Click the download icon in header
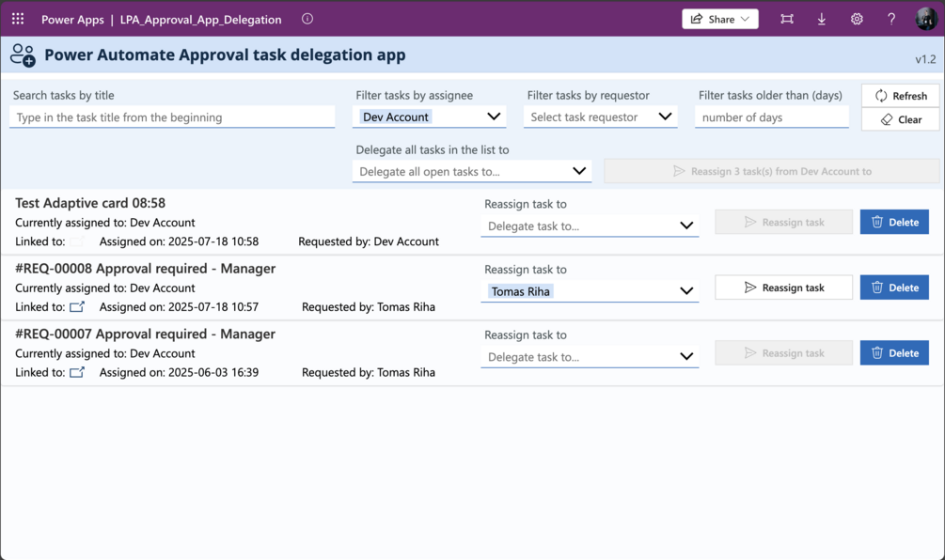 (x=822, y=19)
